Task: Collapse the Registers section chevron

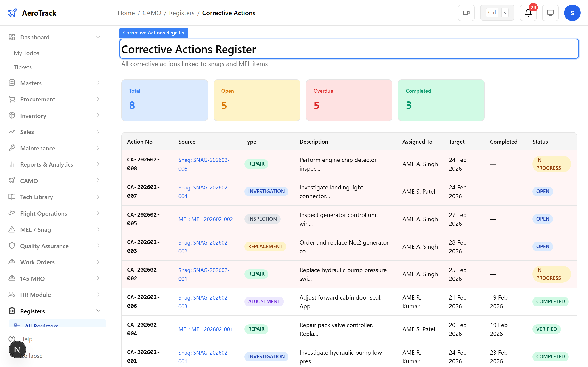Action: [98, 311]
